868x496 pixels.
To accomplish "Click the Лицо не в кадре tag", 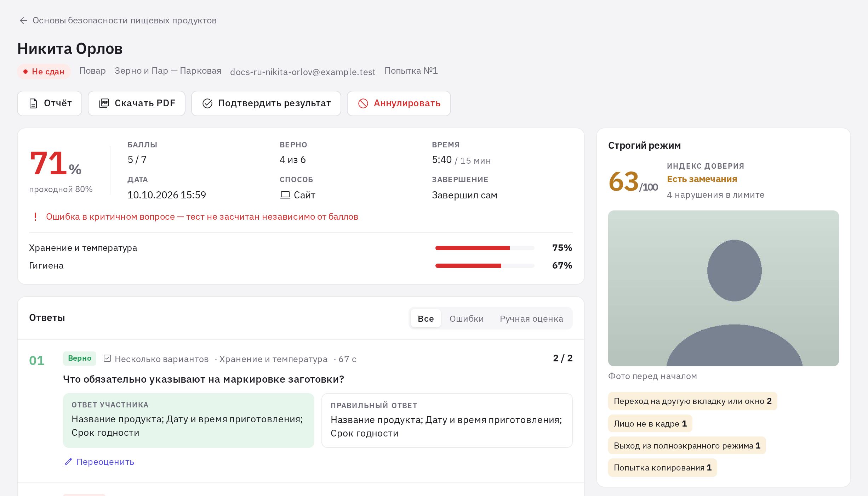I will click(x=650, y=423).
